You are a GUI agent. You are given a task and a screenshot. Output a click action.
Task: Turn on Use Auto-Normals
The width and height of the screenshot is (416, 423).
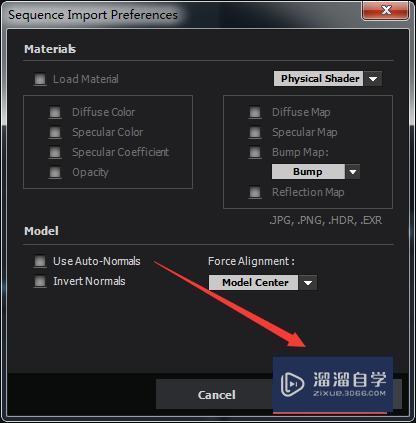click(40, 261)
